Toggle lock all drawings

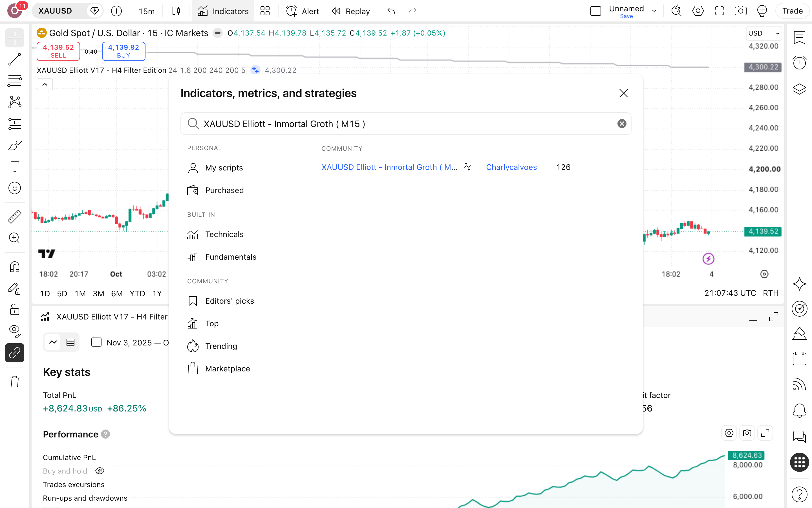click(x=14, y=309)
